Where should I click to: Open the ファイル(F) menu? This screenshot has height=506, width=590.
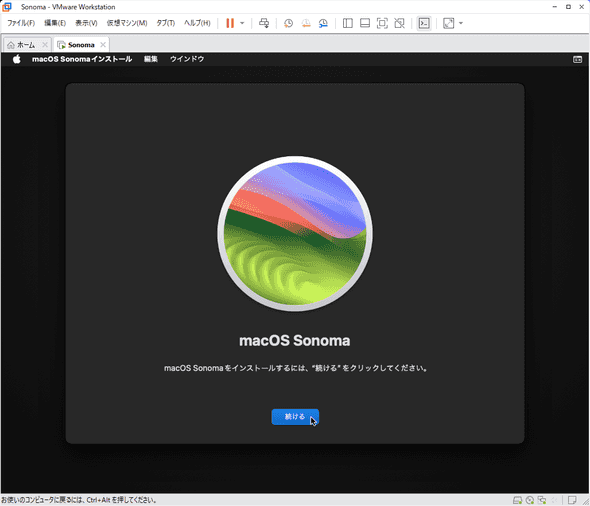tap(21, 23)
